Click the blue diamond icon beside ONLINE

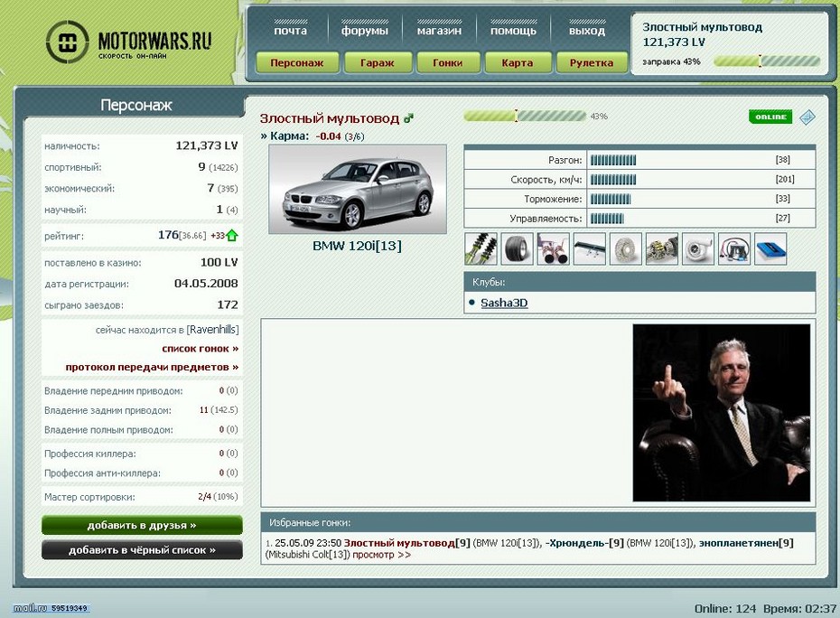pyautogui.click(x=807, y=117)
